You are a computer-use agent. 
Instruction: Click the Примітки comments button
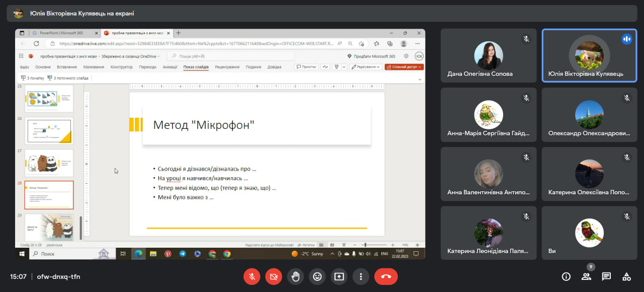tap(306, 67)
